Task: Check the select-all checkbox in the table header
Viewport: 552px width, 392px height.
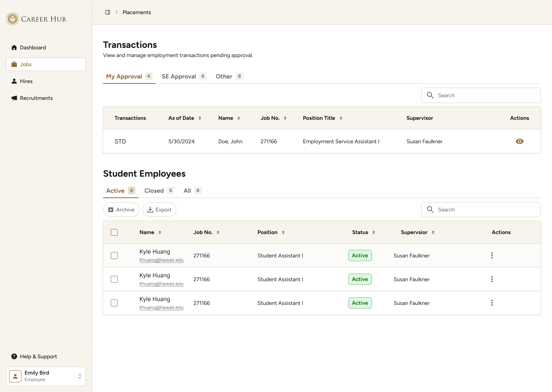Action: 114,232
